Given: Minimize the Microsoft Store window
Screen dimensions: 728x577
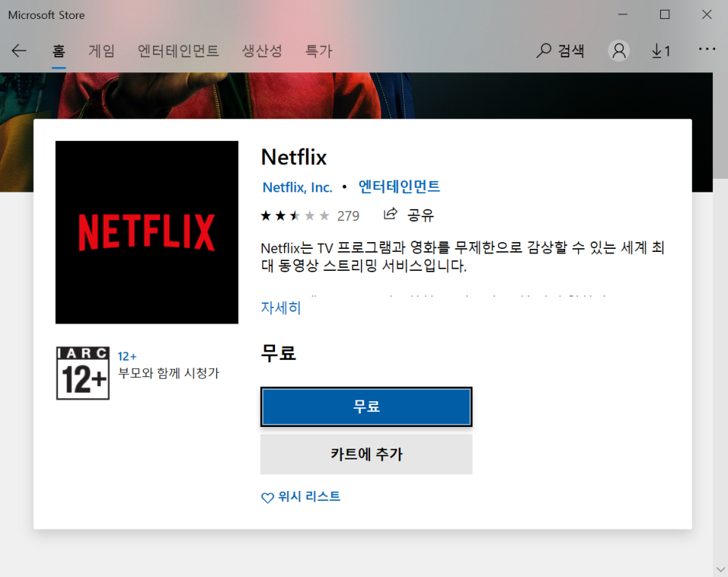Looking at the screenshot, I should point(623,14).
